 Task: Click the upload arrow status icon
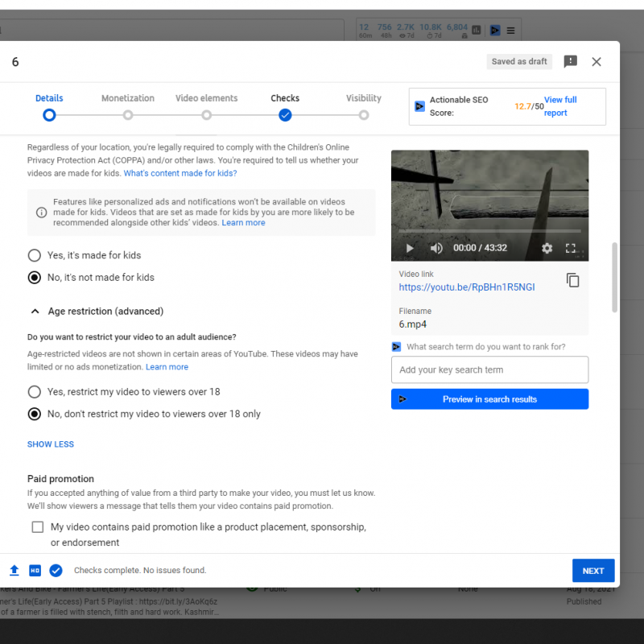(14, 571)
